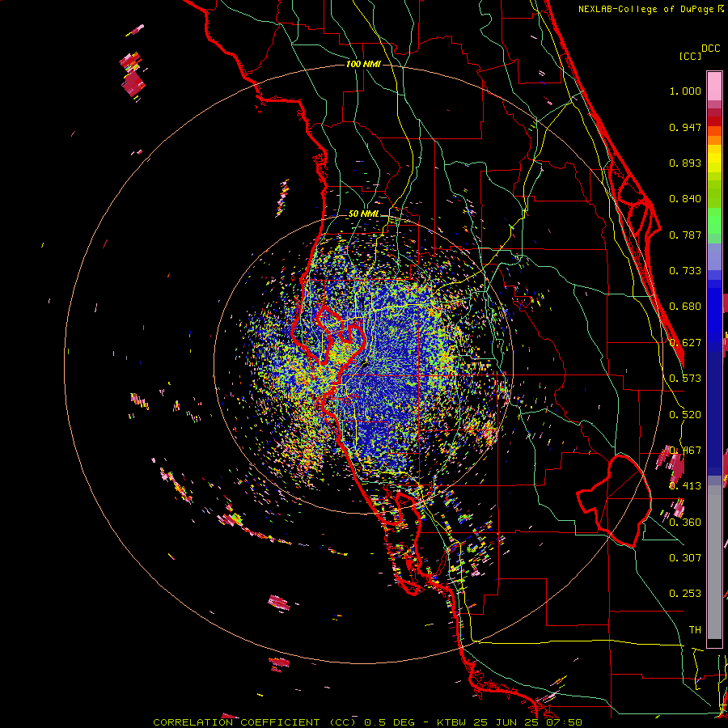
Task: Click the 0.360 color scale value
Action: coord(685,523)
